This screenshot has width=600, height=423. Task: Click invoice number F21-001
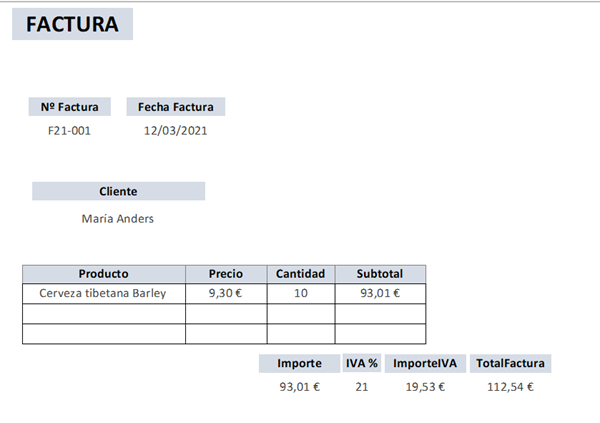click(69, 131)
